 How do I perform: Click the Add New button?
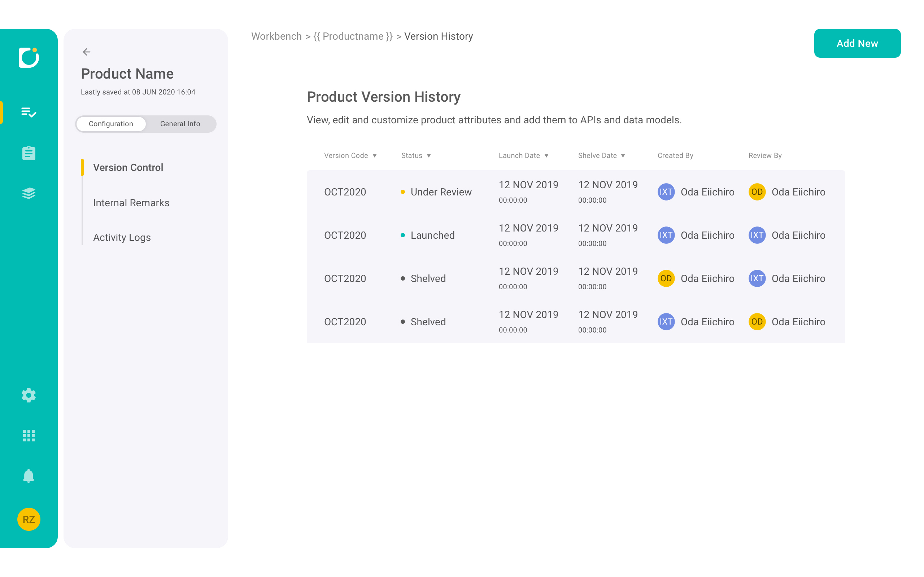pyautogui.click(x=857, y=44)
